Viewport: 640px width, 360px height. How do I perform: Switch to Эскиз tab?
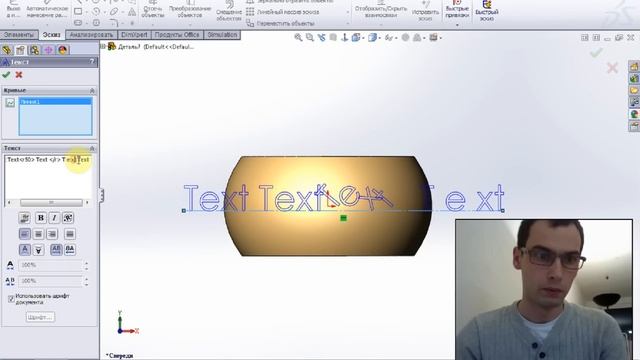tap(52, 35)
